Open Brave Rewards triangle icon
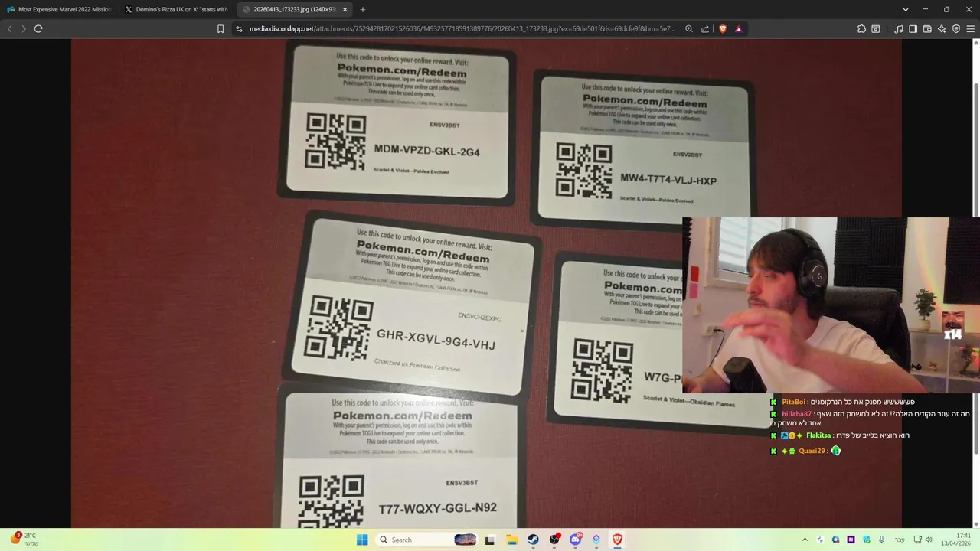 point(738,28)
